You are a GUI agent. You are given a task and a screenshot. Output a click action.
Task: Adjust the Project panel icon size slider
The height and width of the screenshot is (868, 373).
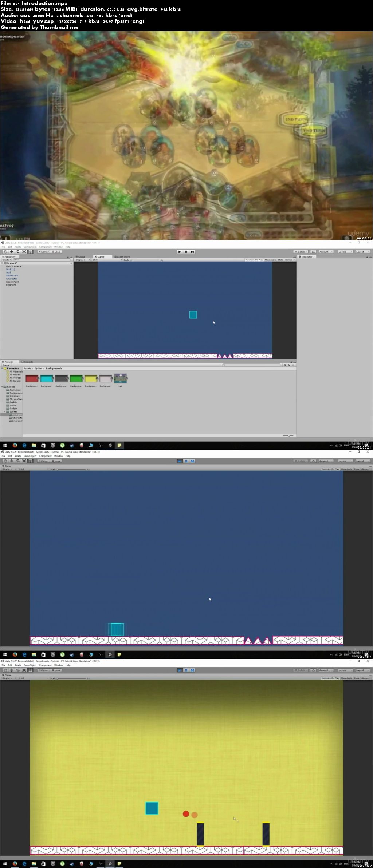pyautogui.click(x=288, y=435)
